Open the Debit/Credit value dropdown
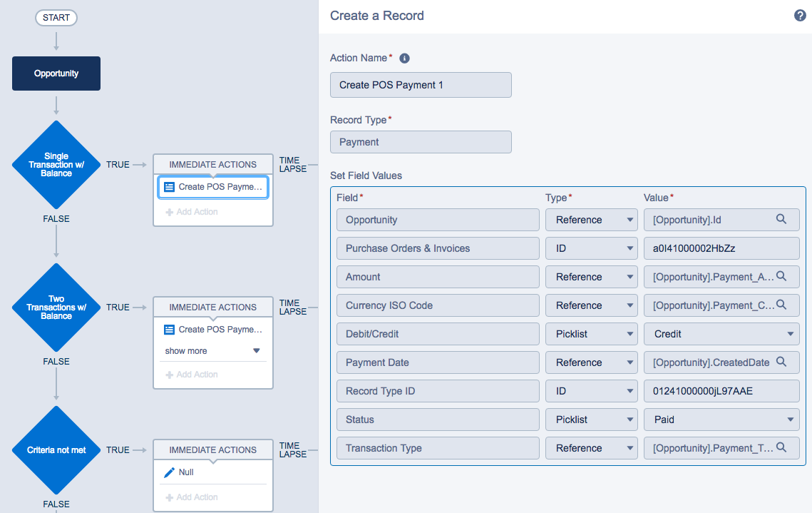 (721, 334)
